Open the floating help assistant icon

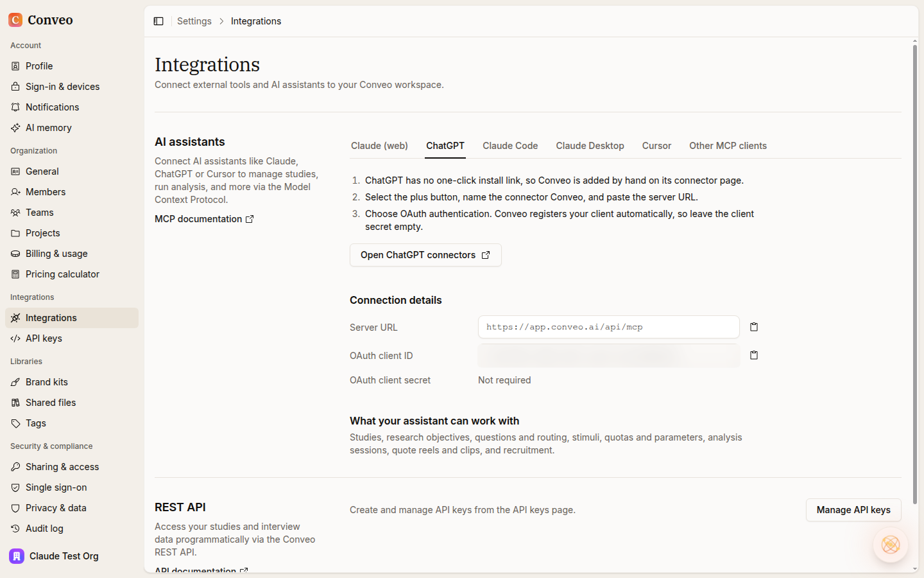[891, 545]
